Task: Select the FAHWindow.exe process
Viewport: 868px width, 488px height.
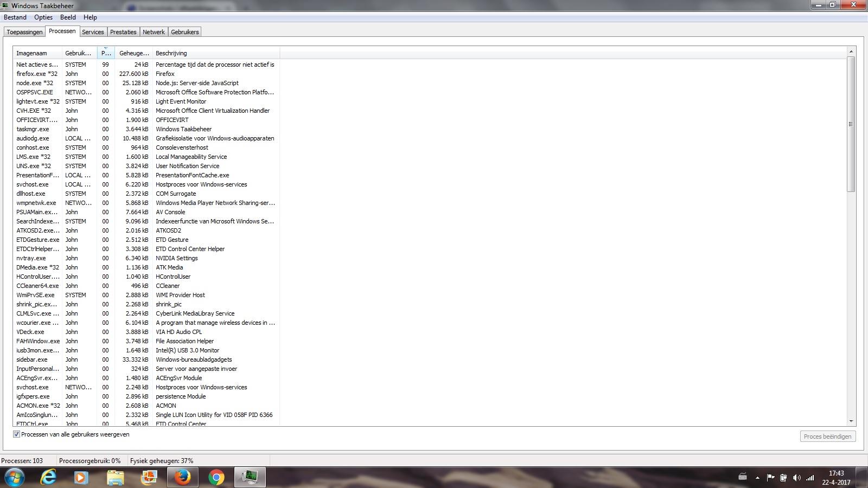Action: pyautogui.click(x=146, y=341)
